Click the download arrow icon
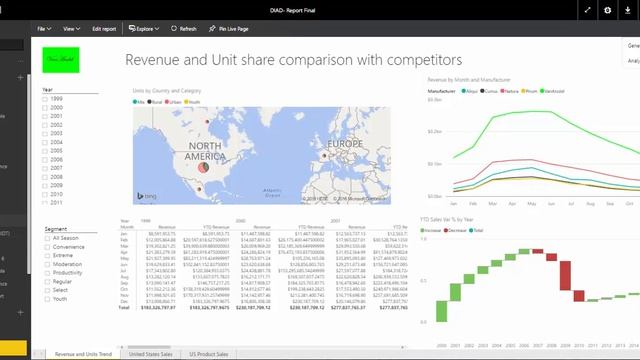Image resolution: width=640 pixels, height=360 pixels. 628,10
